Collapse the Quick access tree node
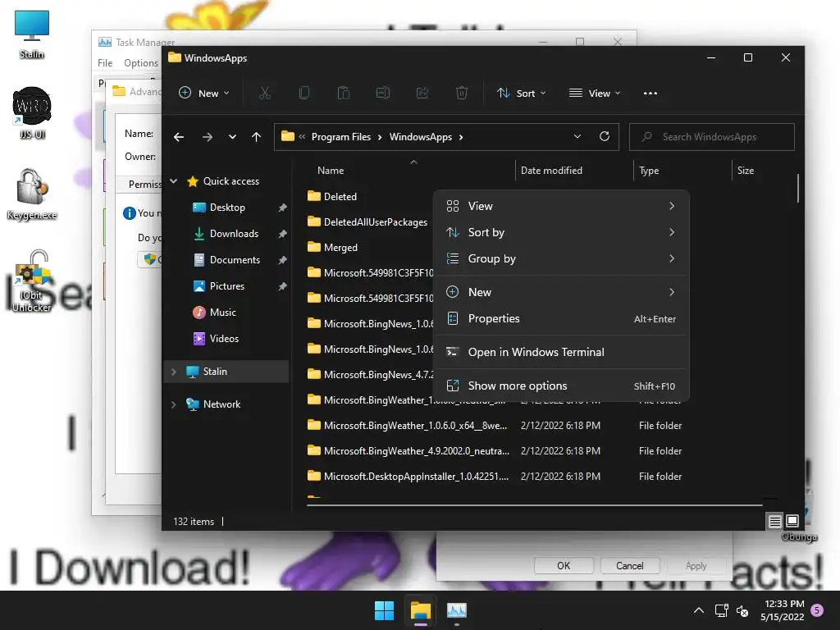The image size is (840, 630). point(174,181)
